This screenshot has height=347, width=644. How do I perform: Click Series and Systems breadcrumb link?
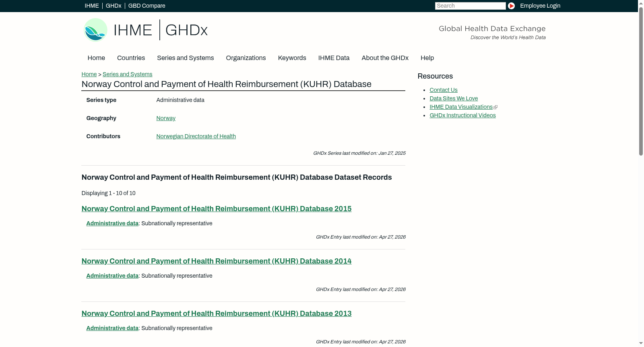[127, 74]
